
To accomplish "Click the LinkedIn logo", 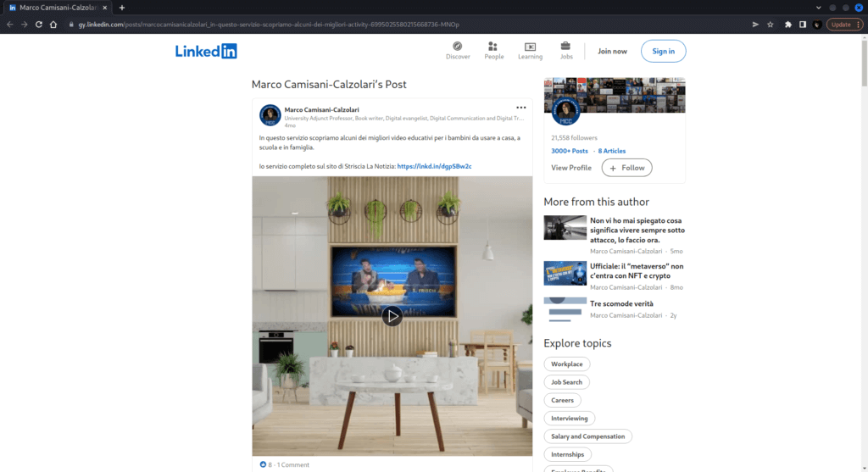I will click(x=206, y=51).
